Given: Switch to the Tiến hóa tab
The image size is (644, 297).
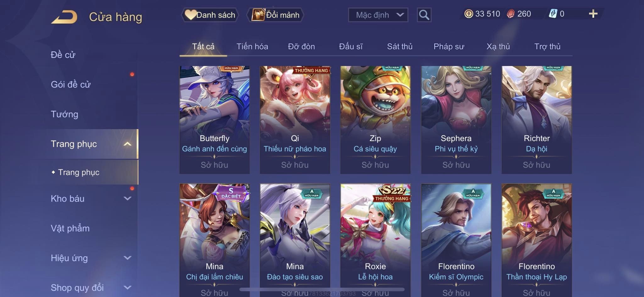Looking at the screenshot, I should pyautogui.click(x=252, y=46).
